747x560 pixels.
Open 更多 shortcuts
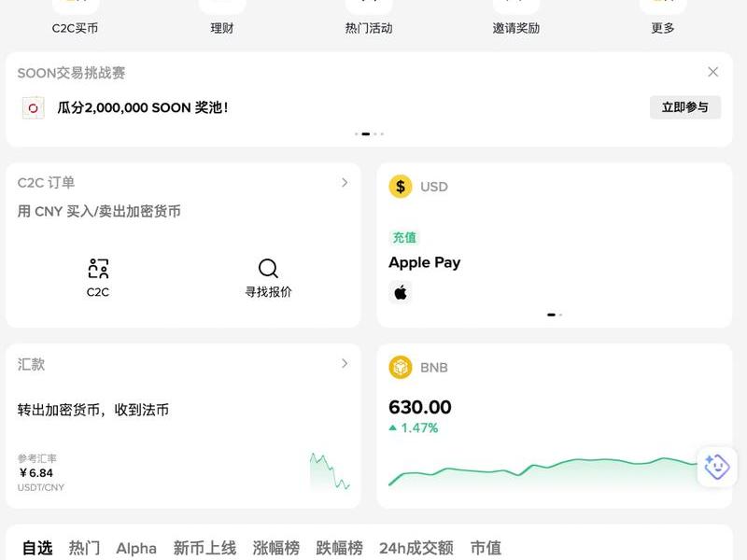pos(663,28)
